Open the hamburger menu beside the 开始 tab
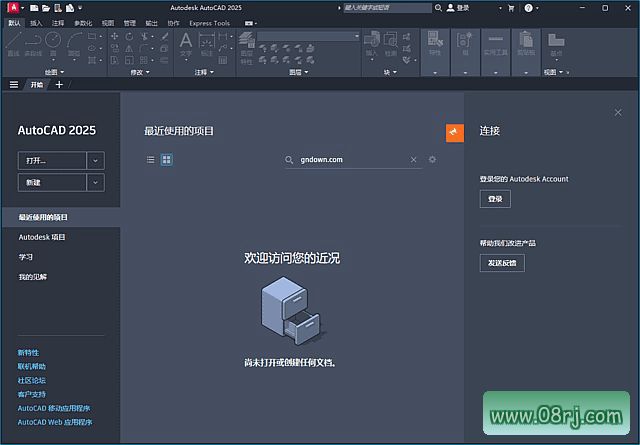The image size is (640, 445). pyautogui.click(x=13, y=85)
